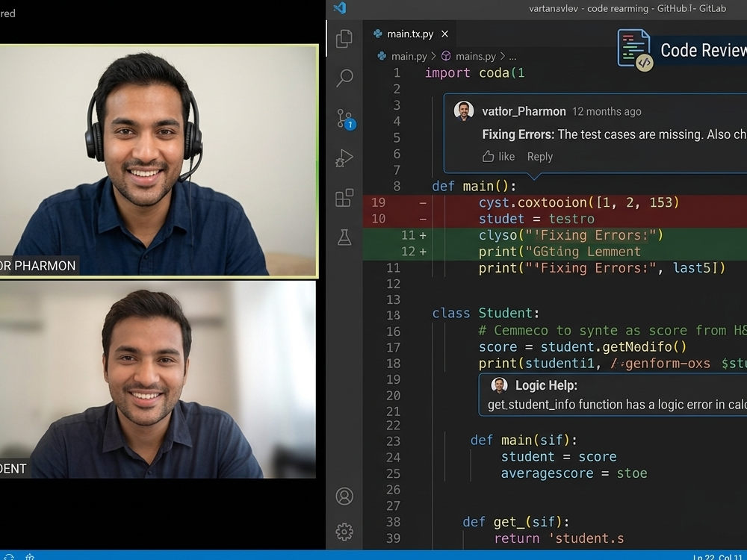Select the main.tx.py editor tab

[x=411, y=34]
